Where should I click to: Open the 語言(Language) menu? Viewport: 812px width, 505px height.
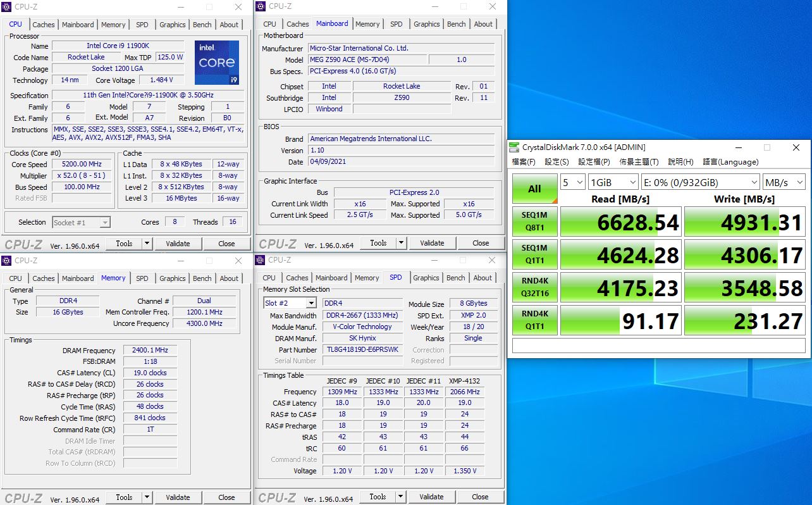730,162
